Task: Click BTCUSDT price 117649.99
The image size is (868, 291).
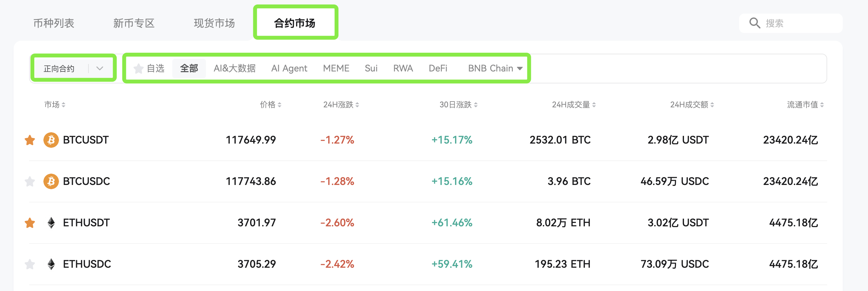Action: [251, 140]
